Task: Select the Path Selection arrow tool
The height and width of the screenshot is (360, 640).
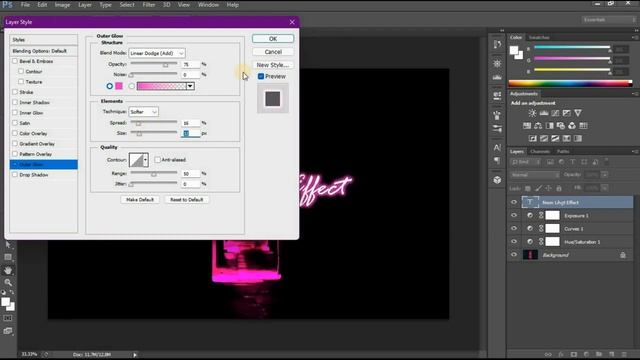Action: pos(8,245)
